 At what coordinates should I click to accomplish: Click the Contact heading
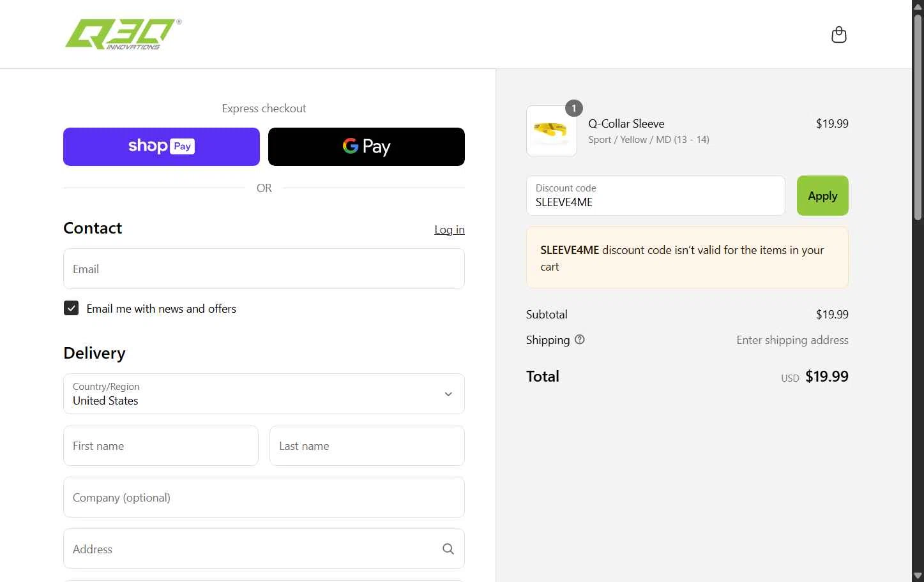pyautogui.click(x=93, y=228)
